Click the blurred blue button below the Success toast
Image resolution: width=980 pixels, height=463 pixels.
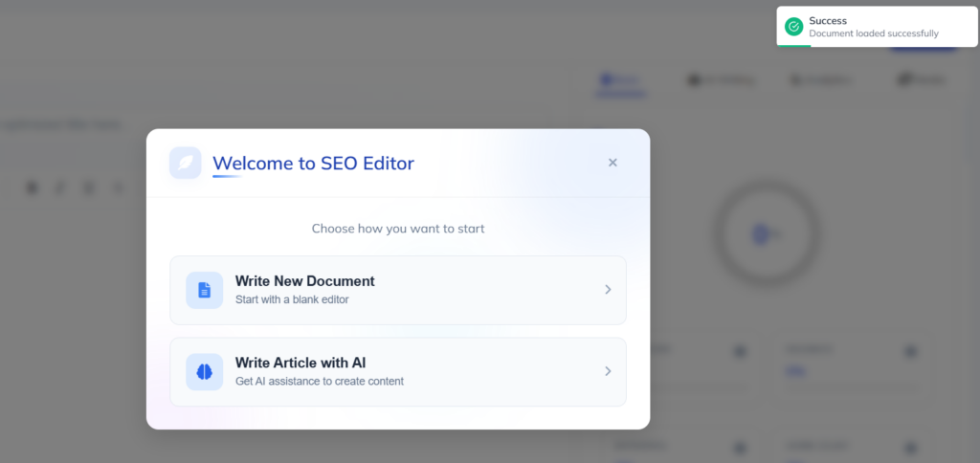tap(924, 50)
